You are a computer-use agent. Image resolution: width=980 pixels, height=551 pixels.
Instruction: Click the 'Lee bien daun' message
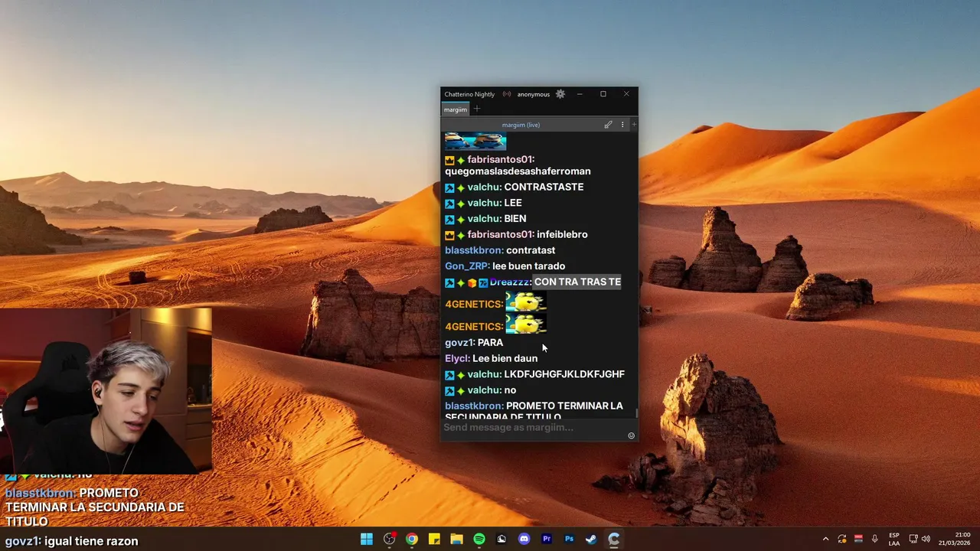click(x=505, y=359)
